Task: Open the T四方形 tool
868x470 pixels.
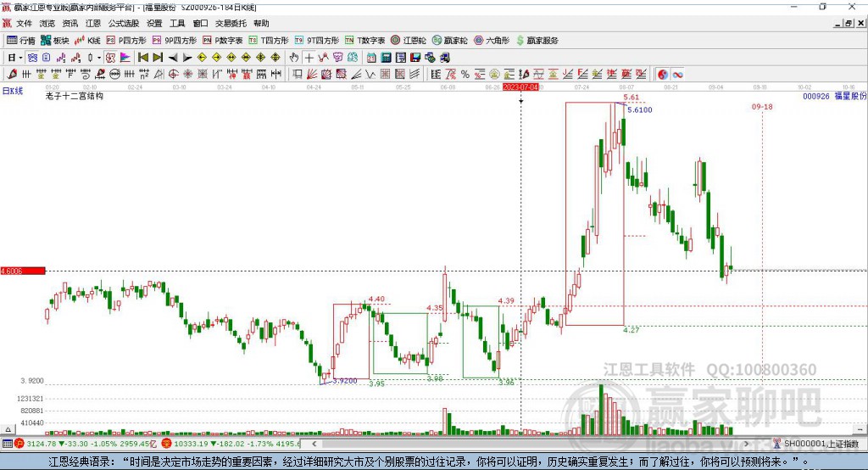Action: point(269,41)
